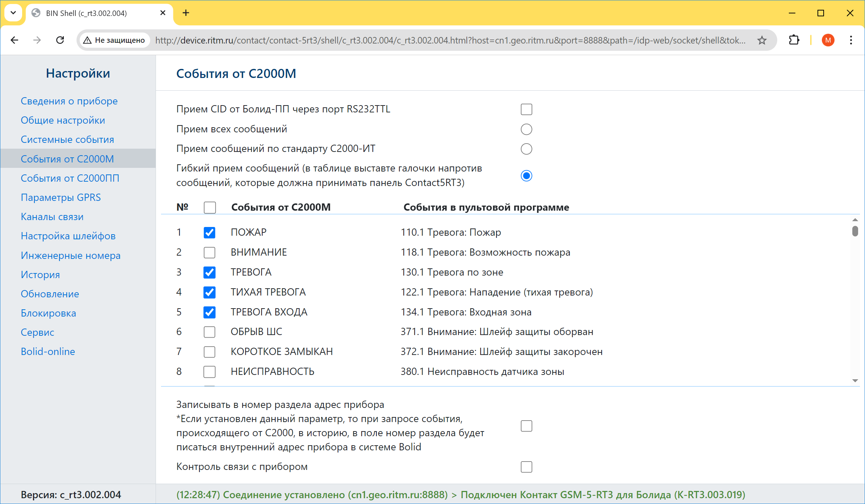Enable 'Контроль связи с прибором' checkbox
The height and width of the screenshot is (504, 865).
pos(526,467)
